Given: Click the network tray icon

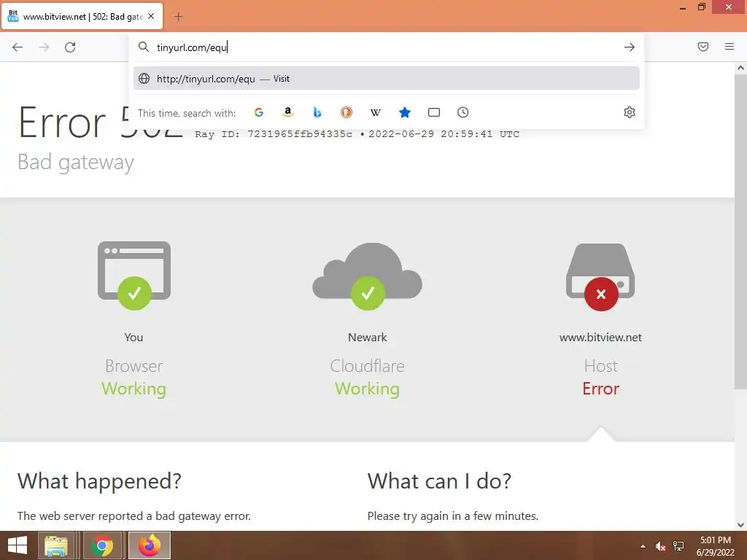Looking at the screenshot, I should click(x=678, y=546).
